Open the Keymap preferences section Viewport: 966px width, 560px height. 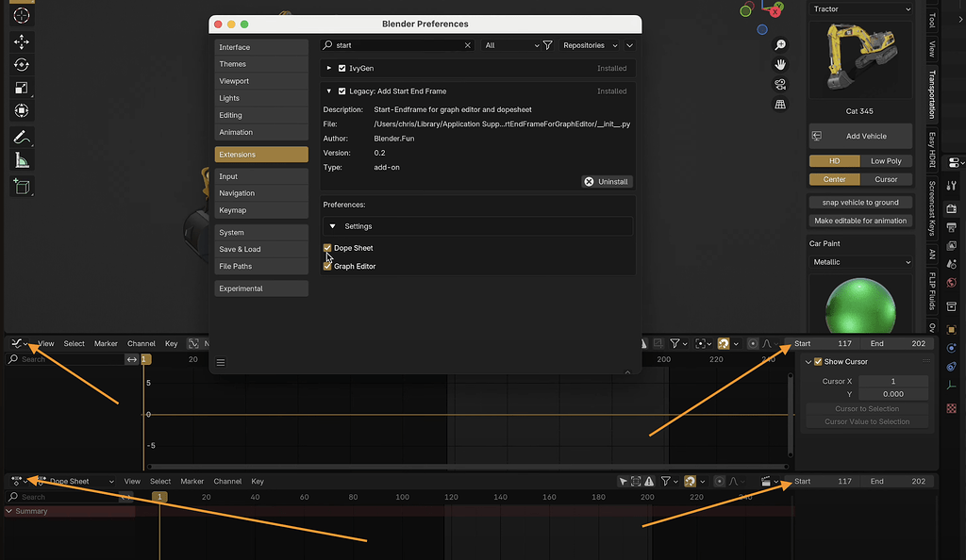tap(261, 210)
